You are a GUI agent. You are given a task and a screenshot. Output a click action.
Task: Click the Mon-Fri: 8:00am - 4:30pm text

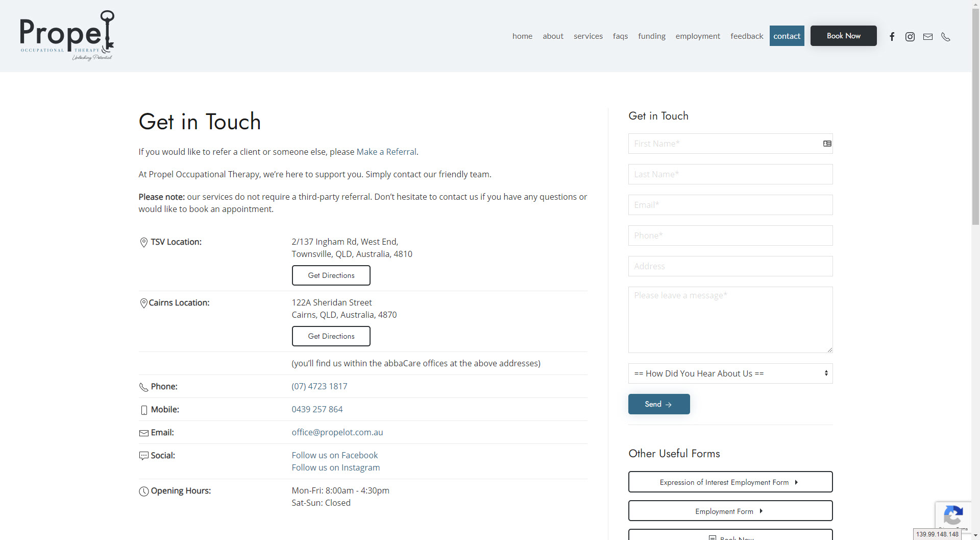340,490
